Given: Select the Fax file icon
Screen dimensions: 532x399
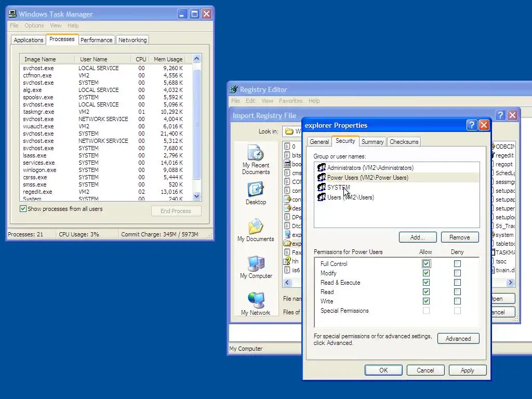Looking at the screenshot, I should (287, 252).
